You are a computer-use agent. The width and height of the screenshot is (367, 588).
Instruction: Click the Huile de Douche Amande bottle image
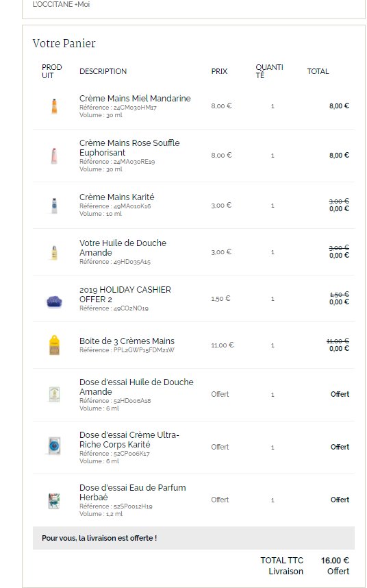point(54,252)
